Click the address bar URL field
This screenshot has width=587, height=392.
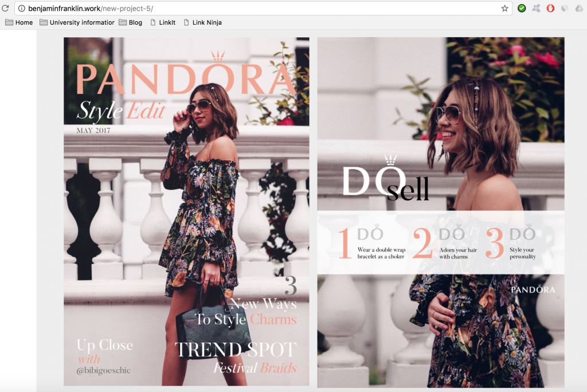click(262, 8)
